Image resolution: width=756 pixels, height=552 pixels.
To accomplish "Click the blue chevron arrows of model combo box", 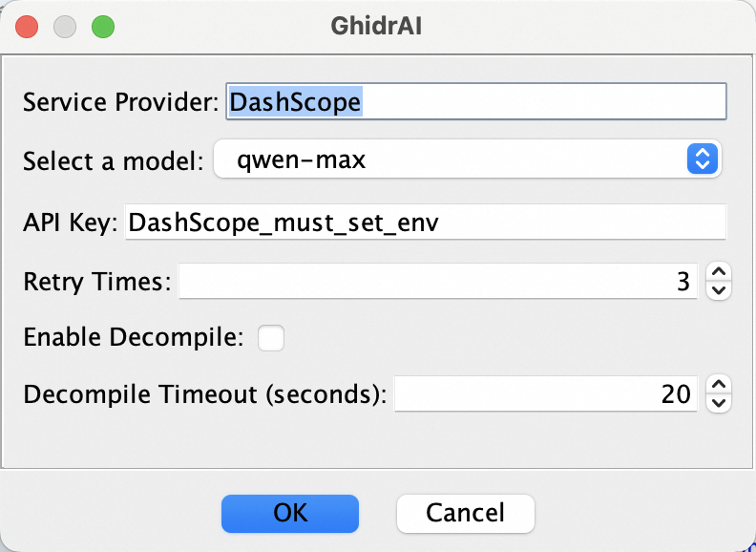I will coord(702,160).
